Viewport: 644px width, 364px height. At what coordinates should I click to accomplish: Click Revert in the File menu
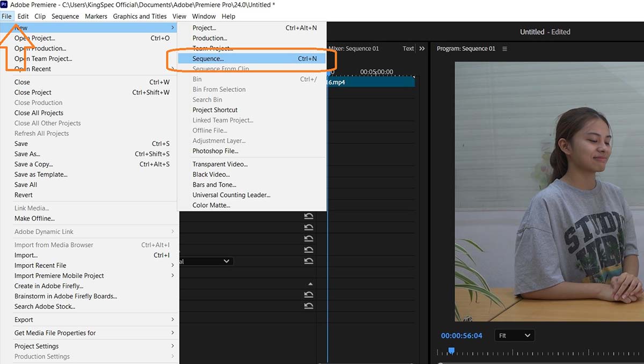pos(90,195)
